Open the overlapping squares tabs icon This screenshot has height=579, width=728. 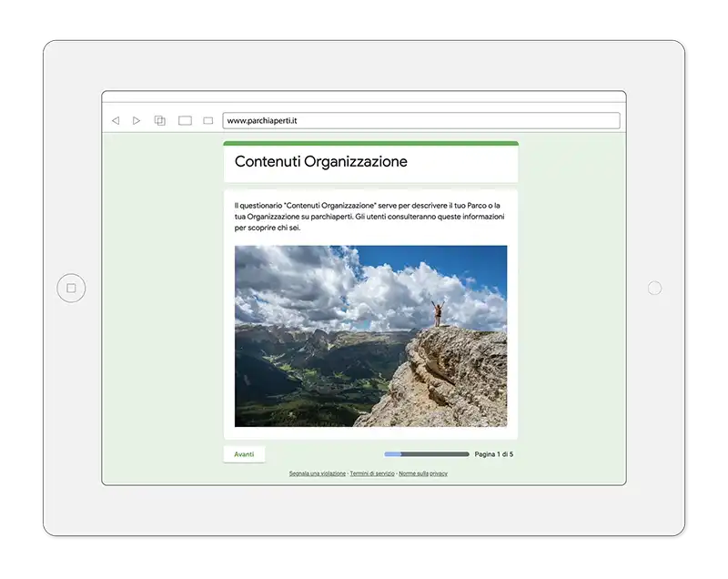[160, 120]
